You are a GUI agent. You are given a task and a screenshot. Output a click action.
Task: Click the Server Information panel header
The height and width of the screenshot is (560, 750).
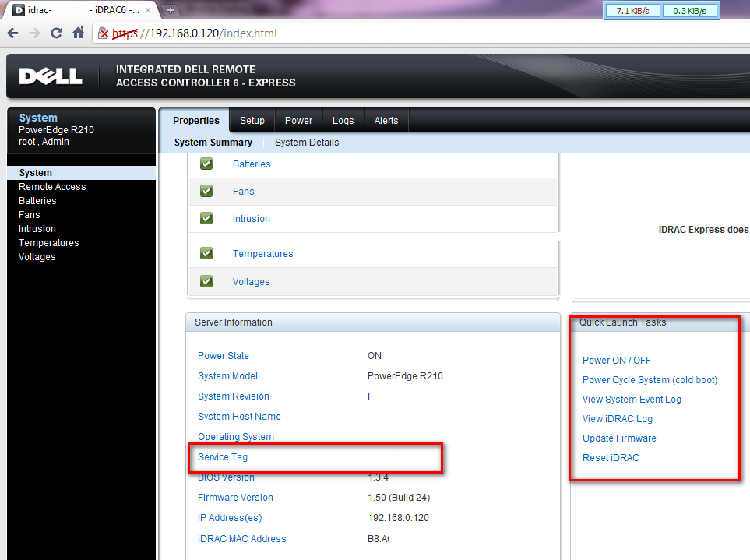[x=373, y=322]
